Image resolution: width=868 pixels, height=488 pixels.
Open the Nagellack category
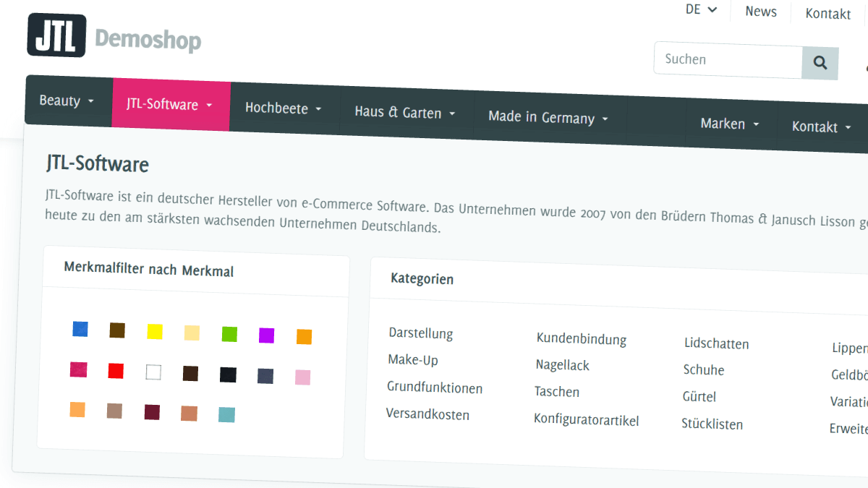click(563, 365)
